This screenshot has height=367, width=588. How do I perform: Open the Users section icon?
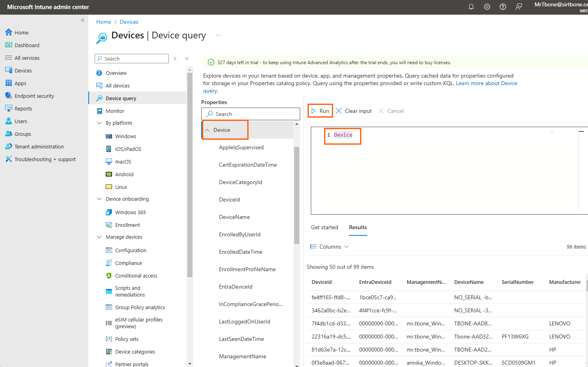[x=8, y=121]
